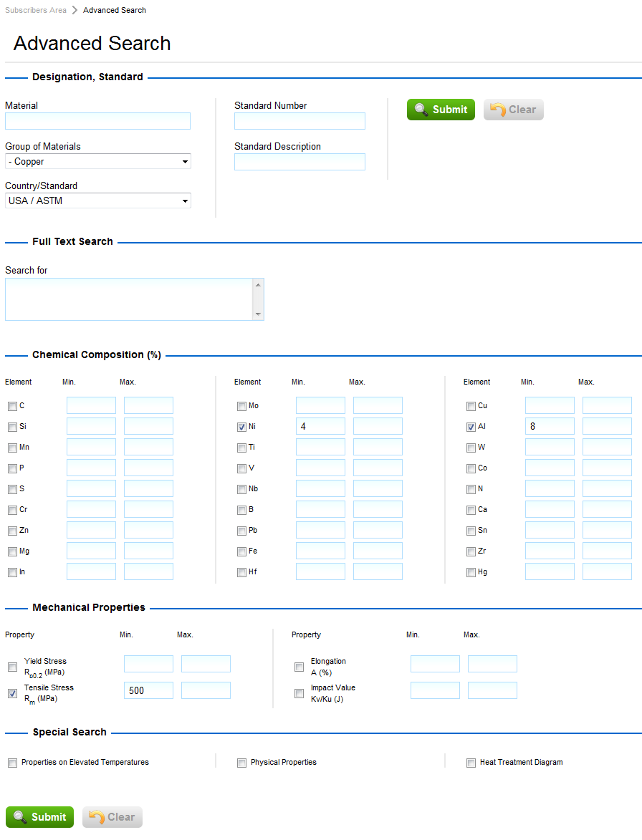The image size is (642, 840).
Task: Select the Yield Stress checkbox
Action: [x=12, y=667]
